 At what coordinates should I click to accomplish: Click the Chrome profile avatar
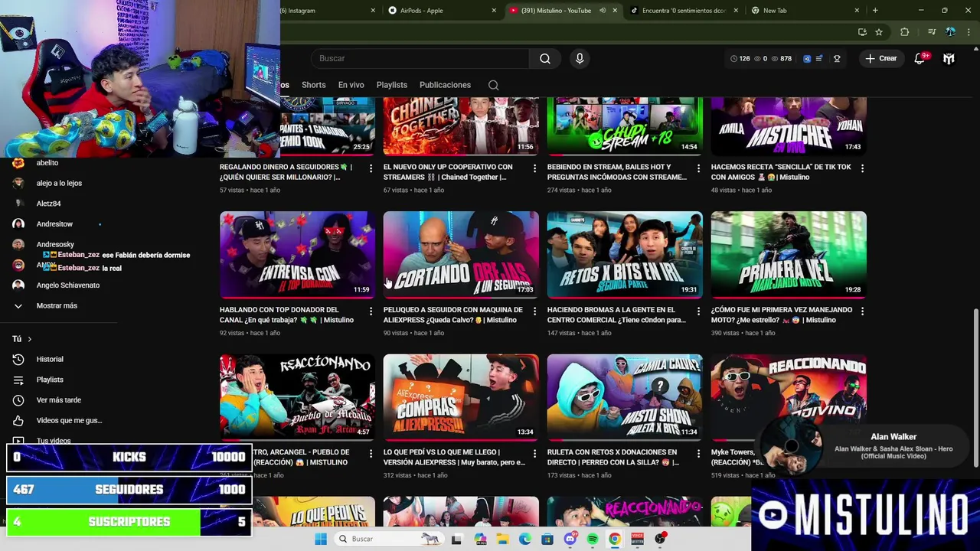tap(950, 32)
